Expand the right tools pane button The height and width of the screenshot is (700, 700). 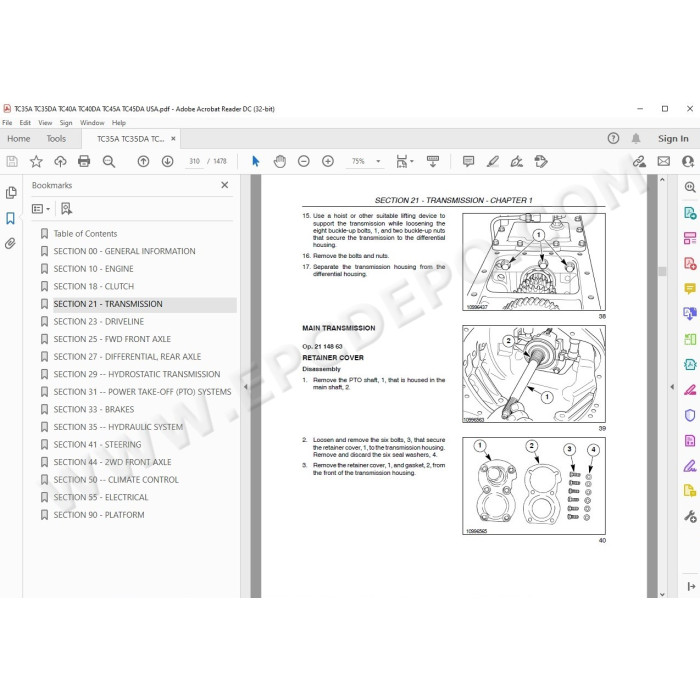[691, 587]
